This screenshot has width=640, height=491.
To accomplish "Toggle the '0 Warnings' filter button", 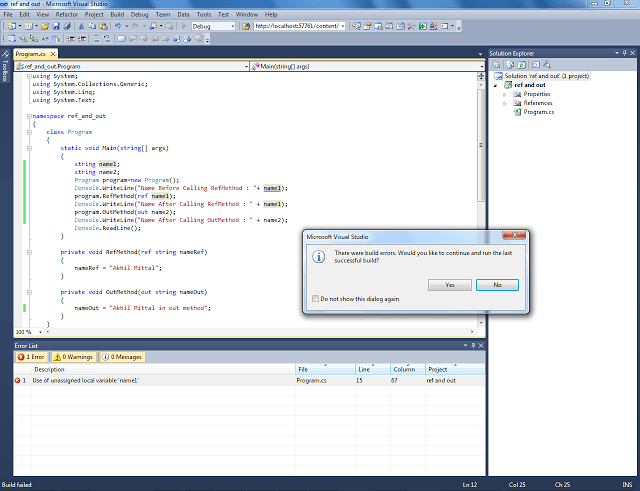I will (x=76, y=356).
